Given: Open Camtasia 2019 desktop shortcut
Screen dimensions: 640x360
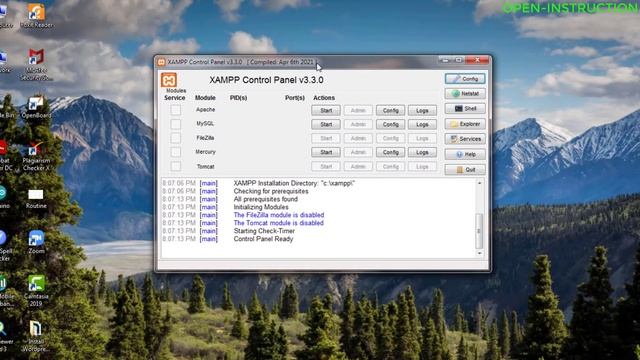Looking at the screenshot, I should (36, 291).
